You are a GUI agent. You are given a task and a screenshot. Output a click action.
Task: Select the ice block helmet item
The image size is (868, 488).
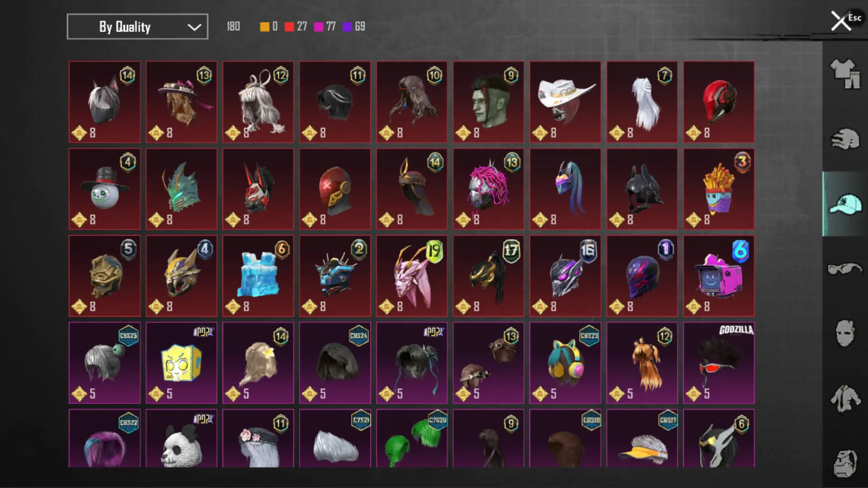tap(258, 276)
